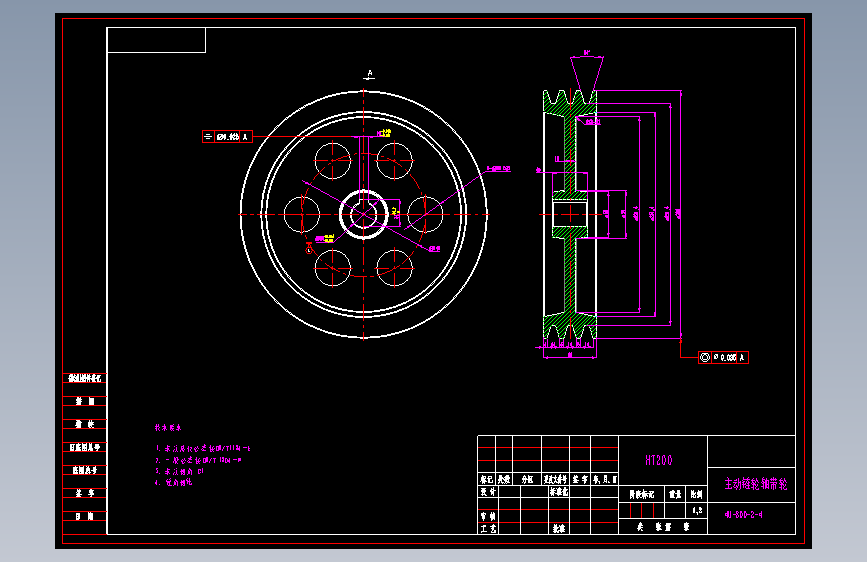Select the 日期 cell in left margin strip
867x562 pixels.
click(85, 516)
